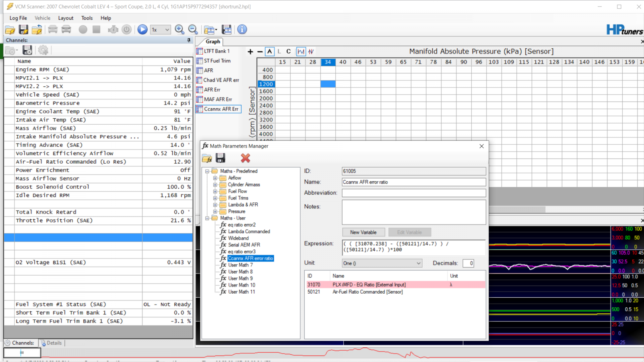
Task: Save layout with the table floppy icon
Action: pos(227,29)
